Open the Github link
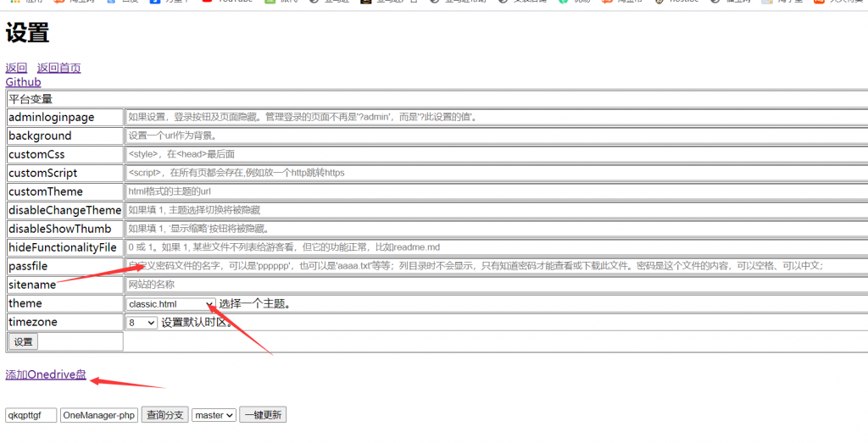This screenshot has height=443, width=868. pos(23,82)
